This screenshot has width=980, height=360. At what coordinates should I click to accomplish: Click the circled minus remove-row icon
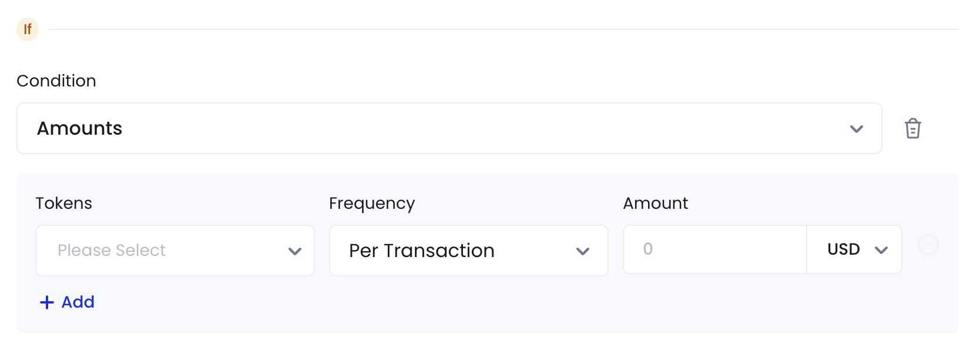(928, 245)
